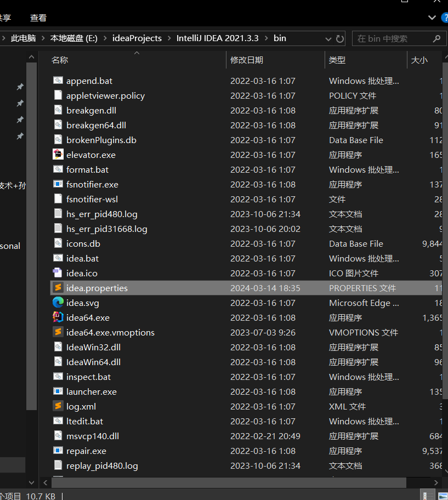Open the Explorer help icon
This screenshot has width=448, height=500.
click(x=445, y=18)
